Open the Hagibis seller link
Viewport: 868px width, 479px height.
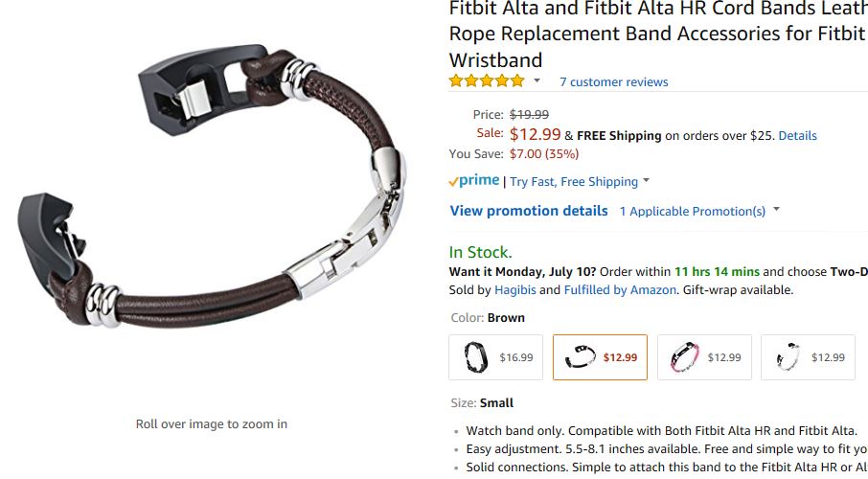coord(514,290)
